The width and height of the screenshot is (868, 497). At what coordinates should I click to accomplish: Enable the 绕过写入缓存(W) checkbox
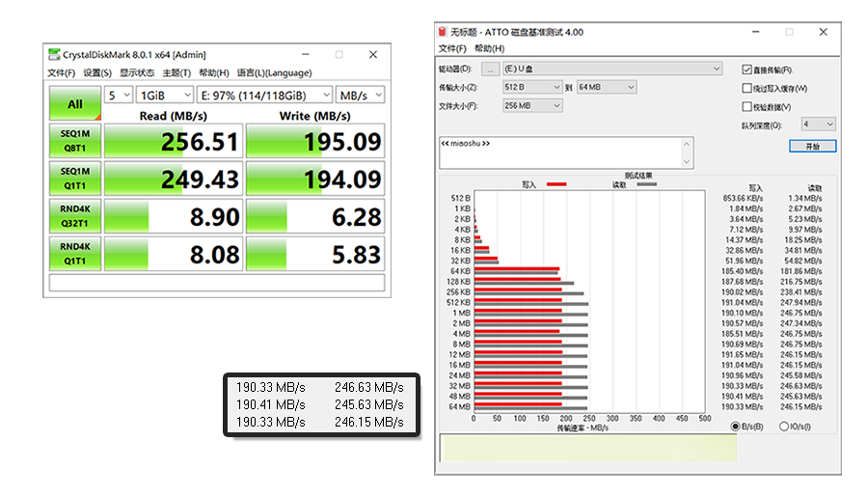[x=747, y=88]
